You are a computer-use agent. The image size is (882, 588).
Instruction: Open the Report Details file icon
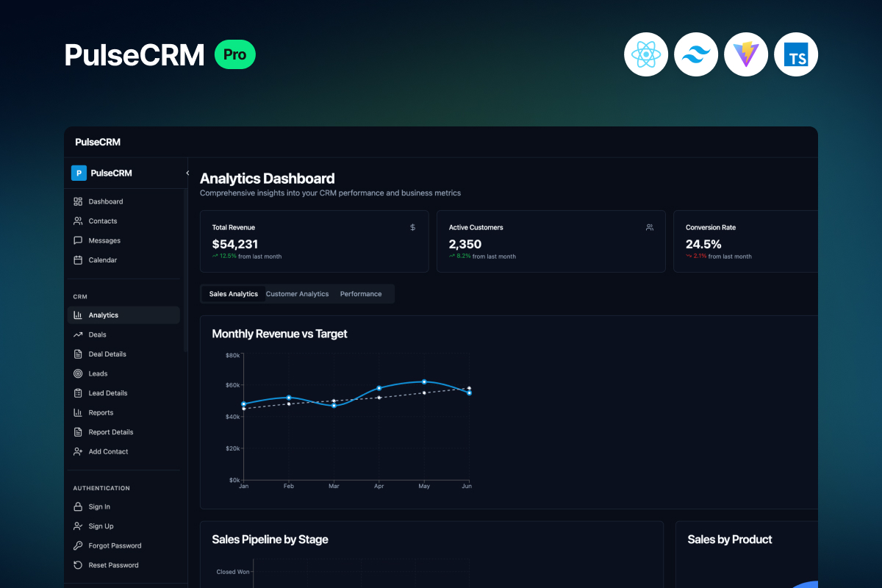(78, 432)
